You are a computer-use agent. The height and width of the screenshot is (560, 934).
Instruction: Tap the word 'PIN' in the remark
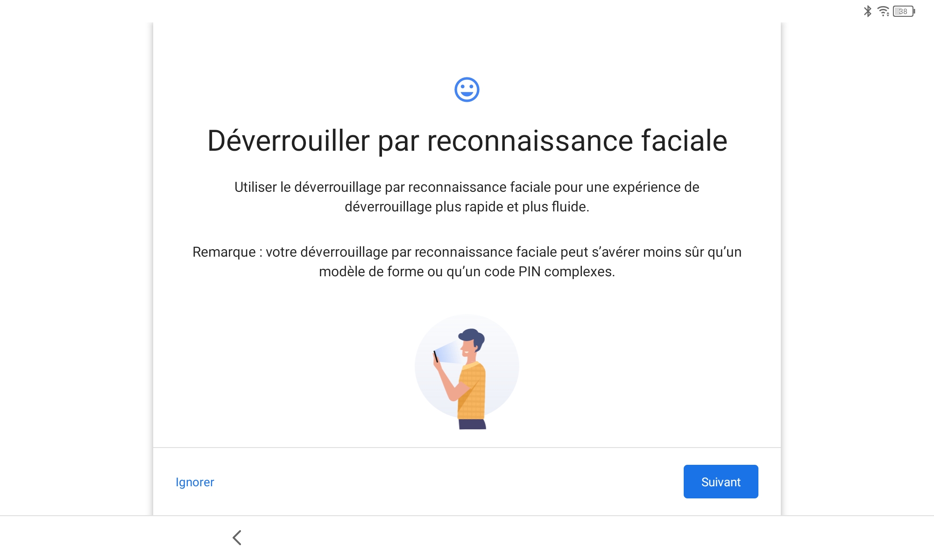pyautogui.click(x=529, y=272)
